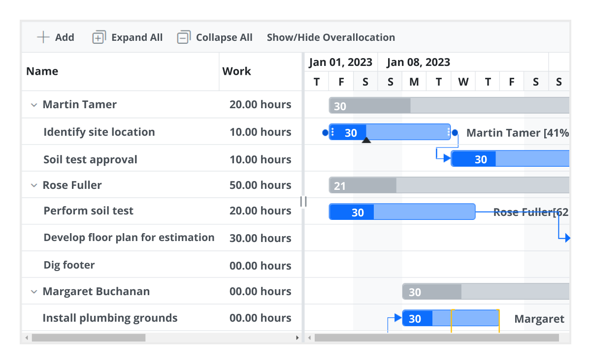Screen dimensions: 591x364
Task: Toggle Show/Hide Overallocation
Action: 330,37
